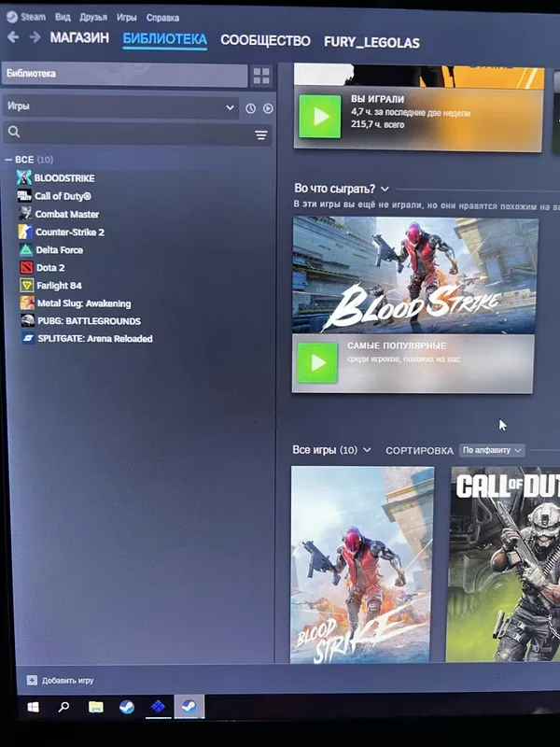Show only ready-to-play games icon
Viewport: 560px width, 747px height.
(x=268, y=108)
